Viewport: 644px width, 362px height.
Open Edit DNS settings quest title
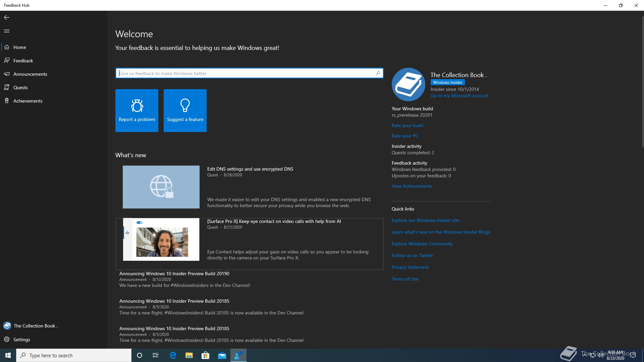click(250, 169)
